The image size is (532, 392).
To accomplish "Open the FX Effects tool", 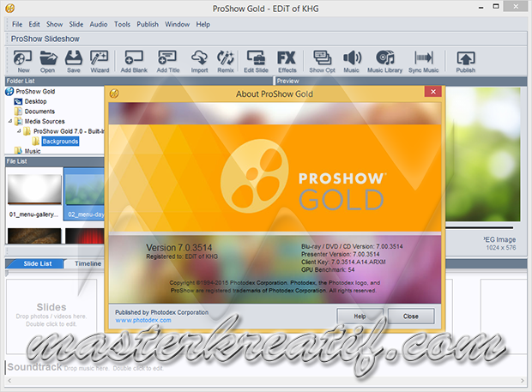I will click(x=287, y=62).
